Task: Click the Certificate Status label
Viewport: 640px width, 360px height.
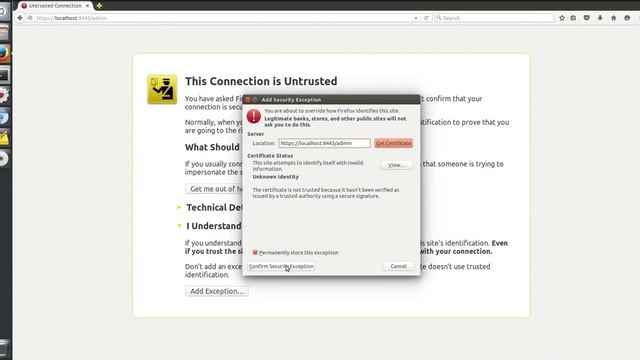Action: click(x=270, y=156)
